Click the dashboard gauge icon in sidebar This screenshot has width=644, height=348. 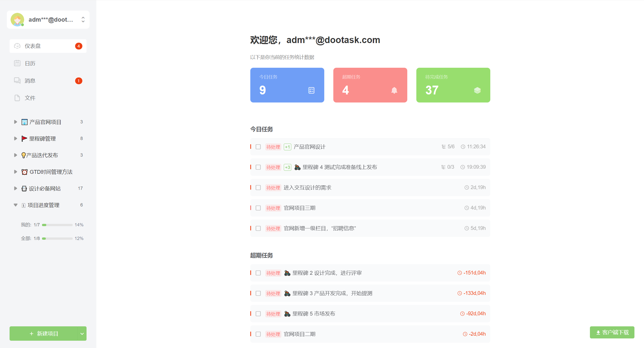pyautogui.click(x=17, y=46)
